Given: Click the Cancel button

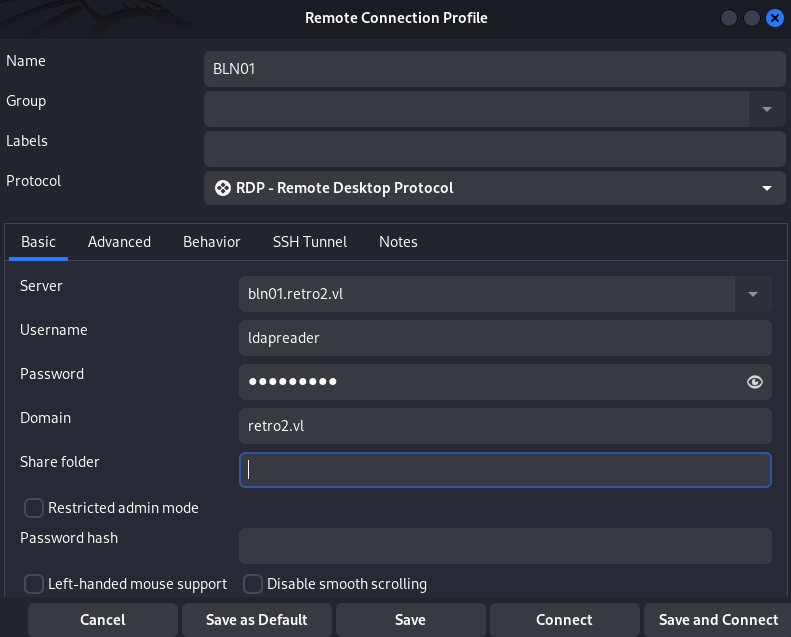Looking at the screenshot, I should coord(103,620).
